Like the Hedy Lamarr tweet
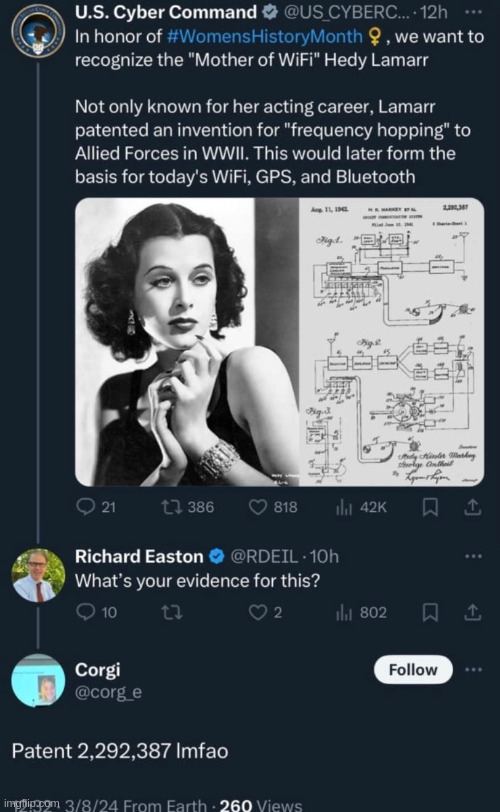This screenshot has height=812, width=500. coord(273,506)
